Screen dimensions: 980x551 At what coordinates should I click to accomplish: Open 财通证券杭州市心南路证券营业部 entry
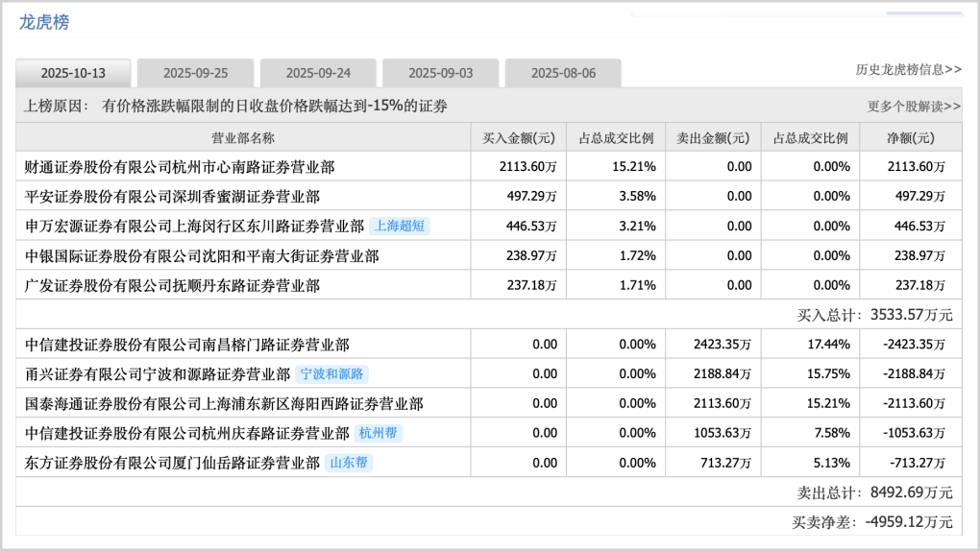coord(180,167)
